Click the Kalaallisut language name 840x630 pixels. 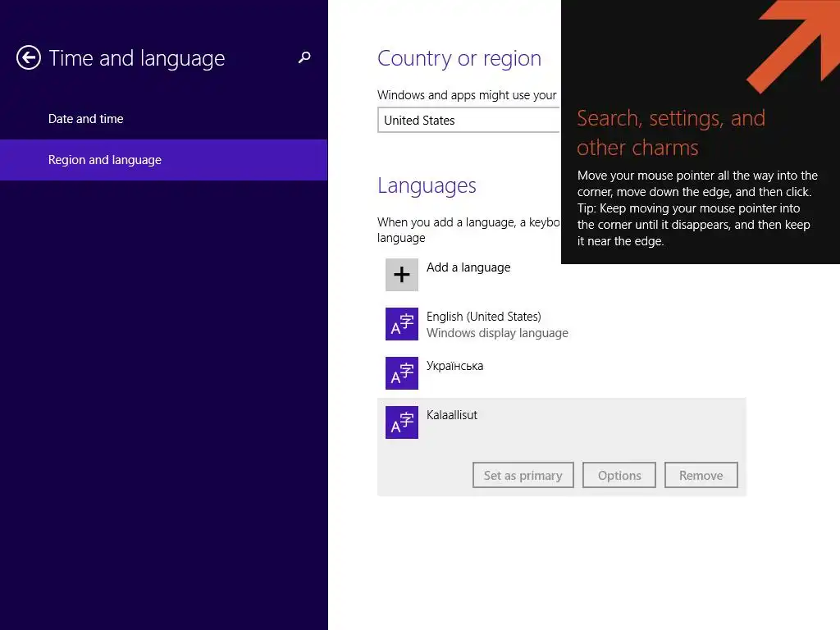point(452,415)
